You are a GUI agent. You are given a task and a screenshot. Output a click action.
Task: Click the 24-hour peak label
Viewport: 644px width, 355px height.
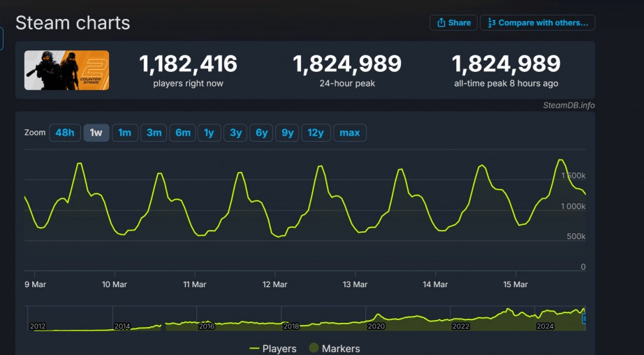347,84
